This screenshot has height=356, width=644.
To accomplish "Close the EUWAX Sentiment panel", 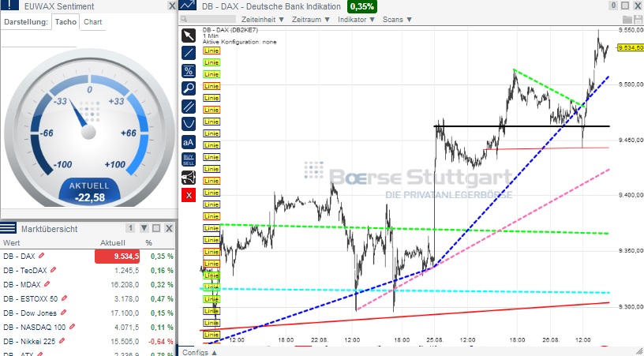I will point(172,6).
